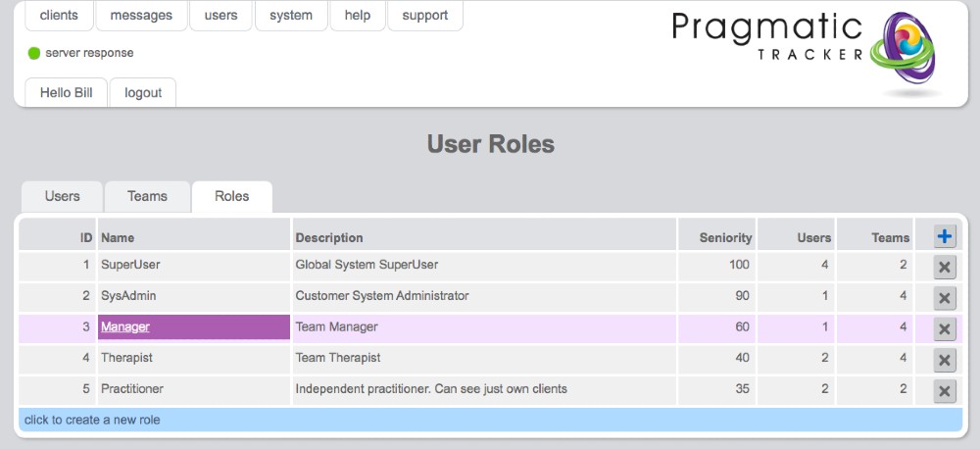Sort by the Seniority column header
This screenshot has width=980, height=449.
(725, 237)
